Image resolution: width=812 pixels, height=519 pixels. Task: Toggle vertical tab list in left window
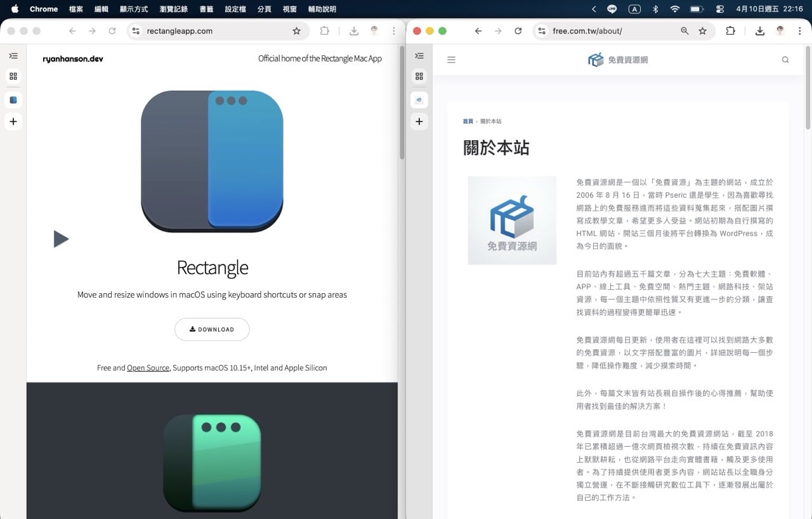coord(13,56)
